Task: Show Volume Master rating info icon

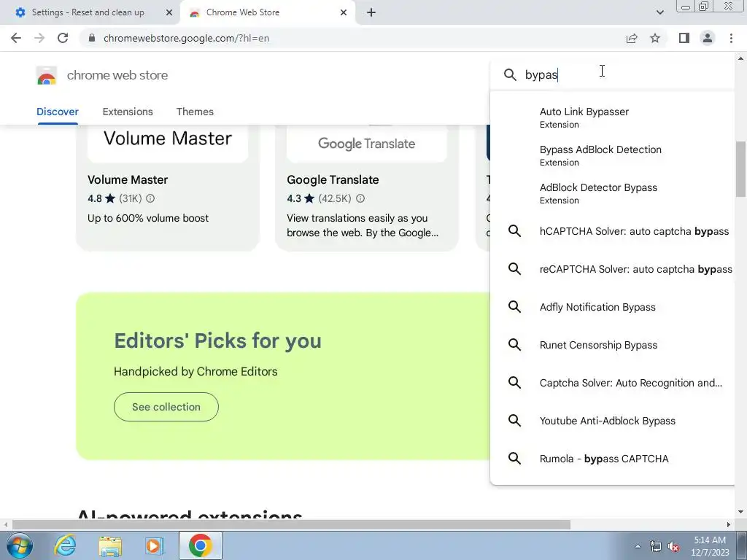Action: (150, 198)
